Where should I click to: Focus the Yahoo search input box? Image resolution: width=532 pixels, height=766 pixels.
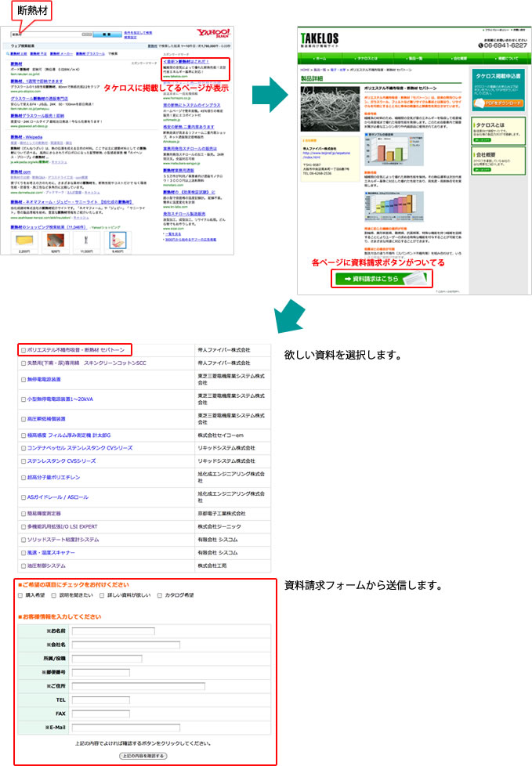tap(51, 34)
